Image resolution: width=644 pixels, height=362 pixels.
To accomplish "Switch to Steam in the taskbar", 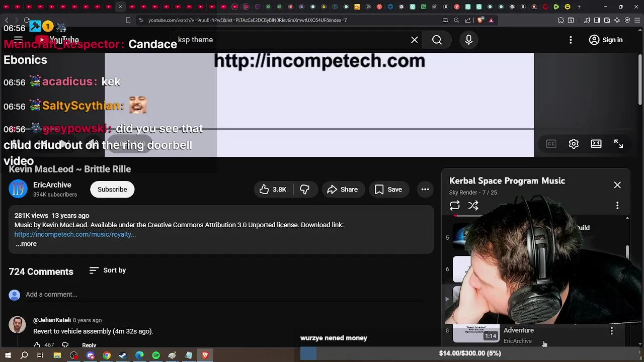I will 122,355.
